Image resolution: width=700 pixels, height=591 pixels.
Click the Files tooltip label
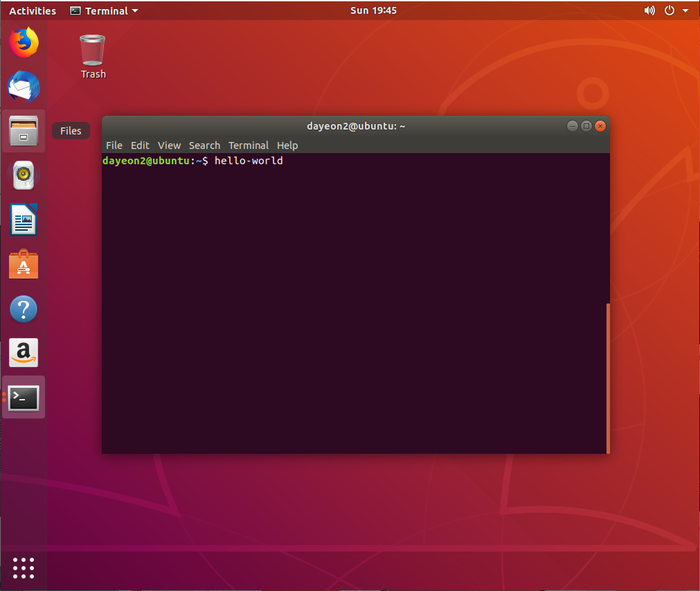[x=71, y=131]
